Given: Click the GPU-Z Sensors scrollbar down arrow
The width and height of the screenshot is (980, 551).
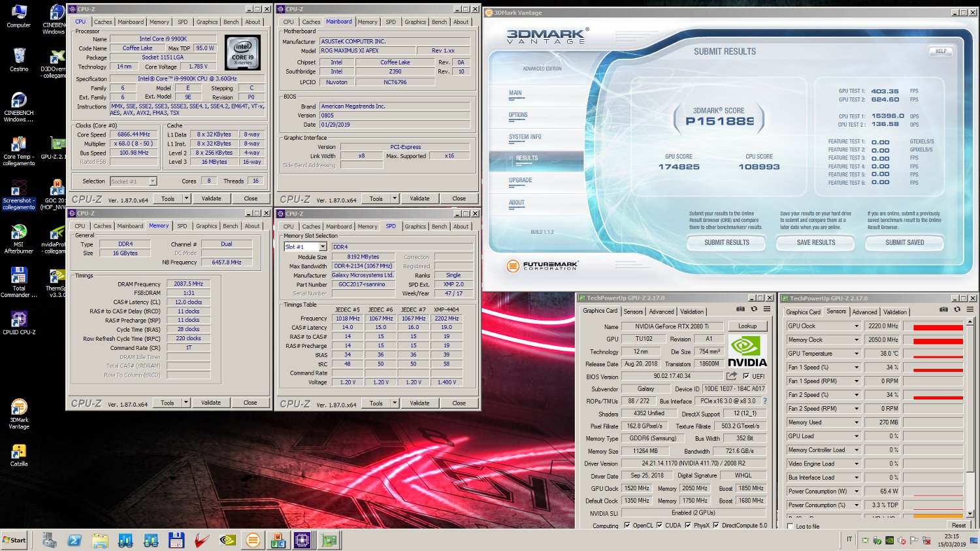Looking at the screenshot, I should pos(970,514).
